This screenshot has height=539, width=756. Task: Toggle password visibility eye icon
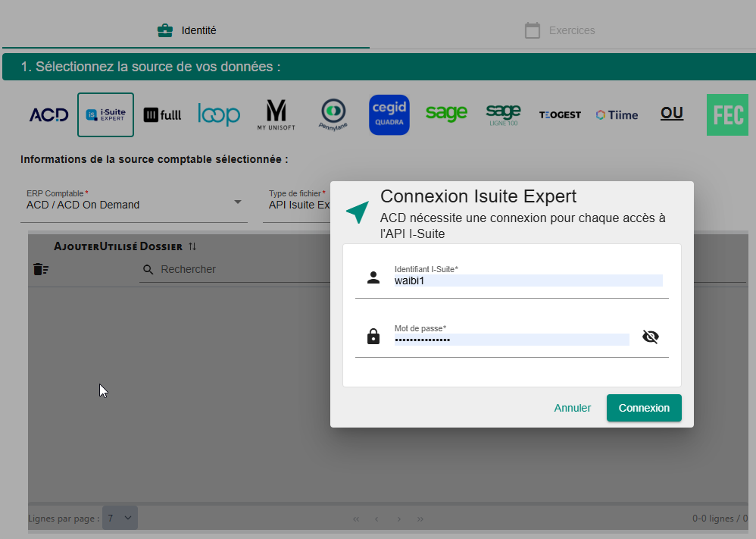click(x=650, y=337)
